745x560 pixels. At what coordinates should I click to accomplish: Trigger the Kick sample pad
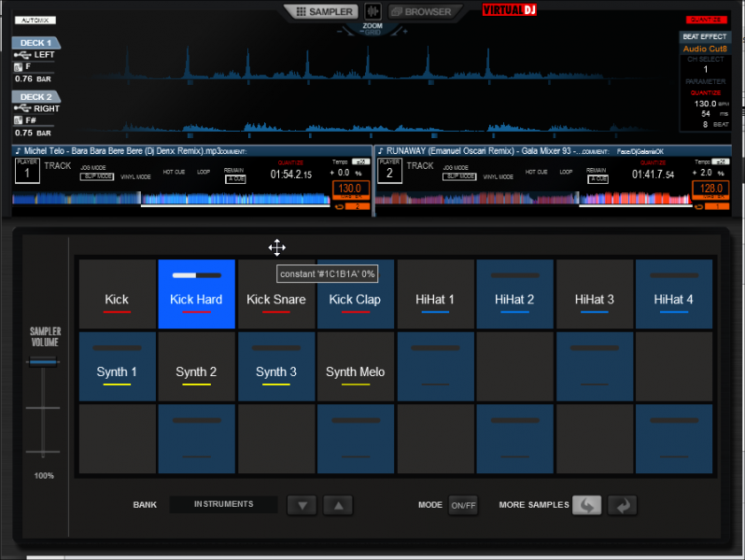(x=118, y=294)
